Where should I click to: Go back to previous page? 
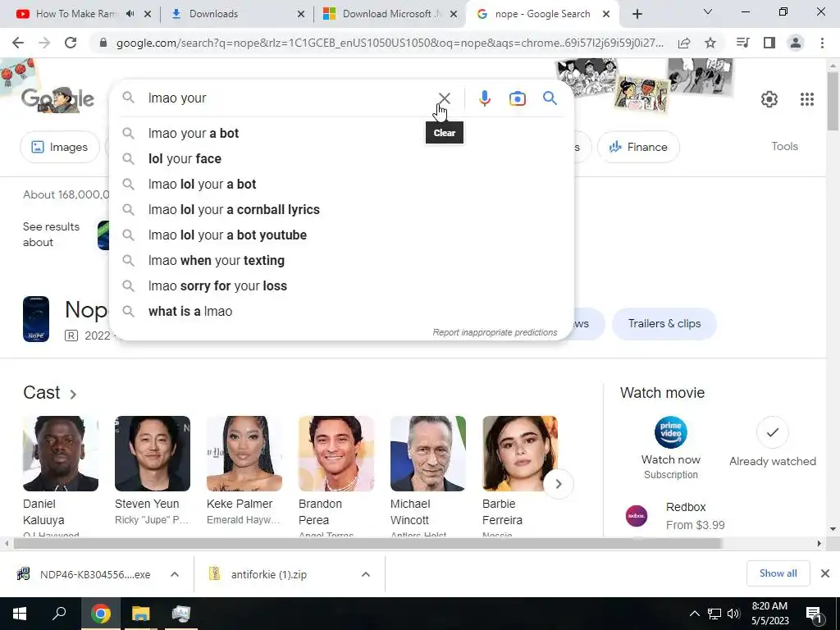click(x=18, y=43)
